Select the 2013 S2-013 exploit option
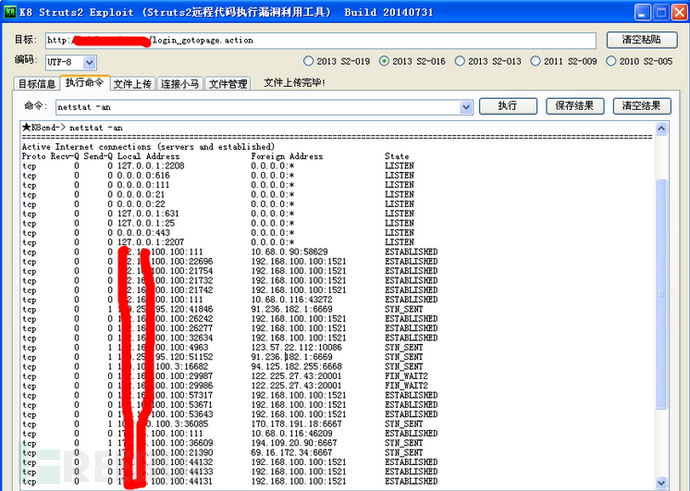Viewport: 690px width, 491px height. click(488, 61)
